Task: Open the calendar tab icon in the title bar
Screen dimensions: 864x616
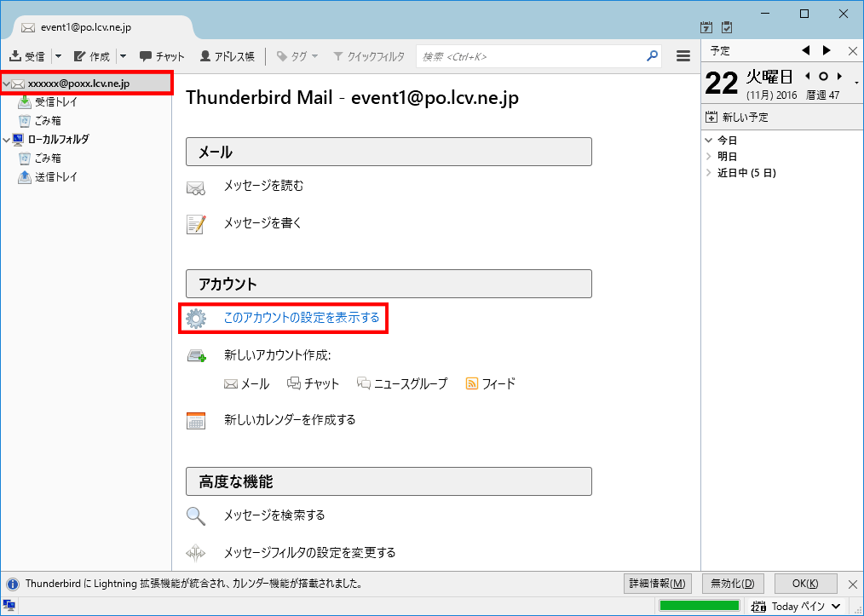Action: 706,27
